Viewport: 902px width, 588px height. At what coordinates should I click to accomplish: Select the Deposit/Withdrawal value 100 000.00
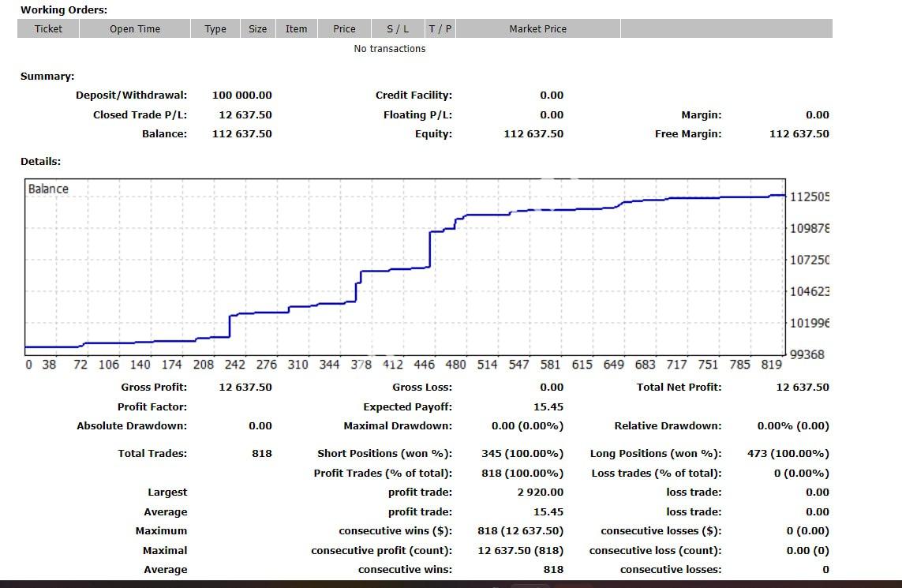click(x=242, y=96)
